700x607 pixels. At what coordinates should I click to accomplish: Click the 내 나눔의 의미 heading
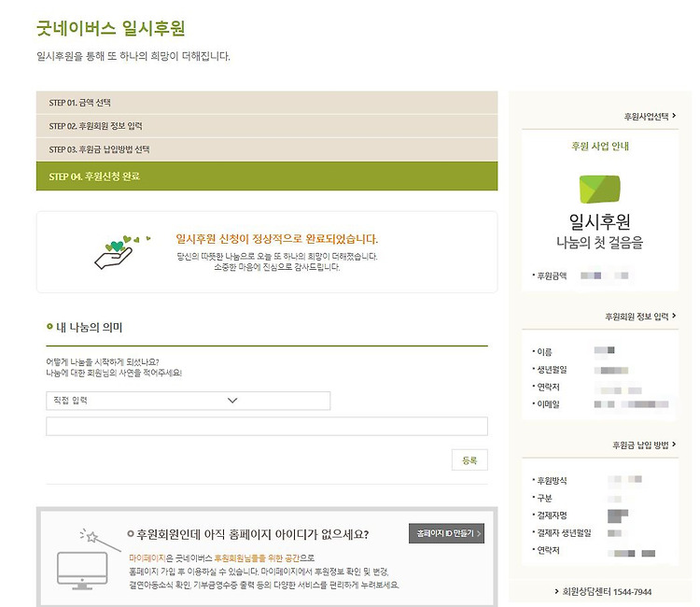89,328
